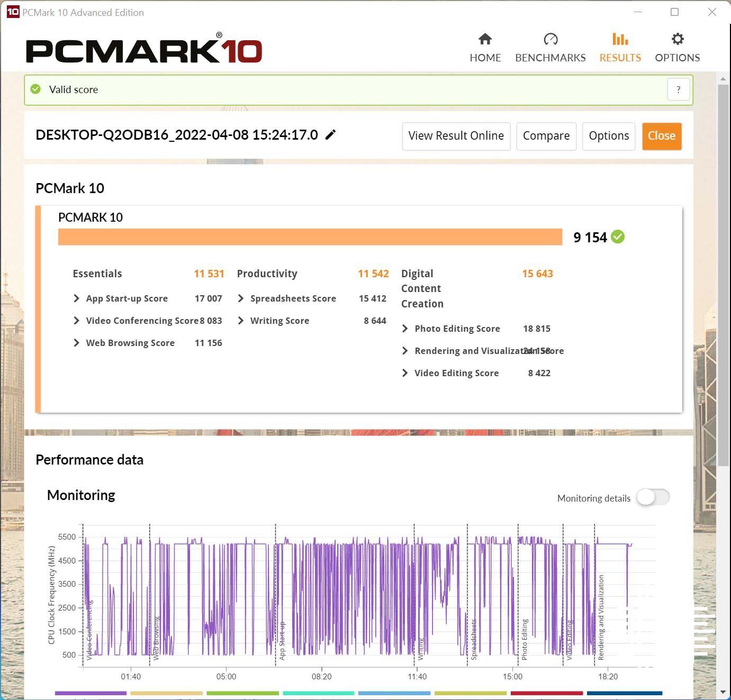Expand Video Editing Score details
The width and height of the screenshot is (731, 700).
pos(405,373)
